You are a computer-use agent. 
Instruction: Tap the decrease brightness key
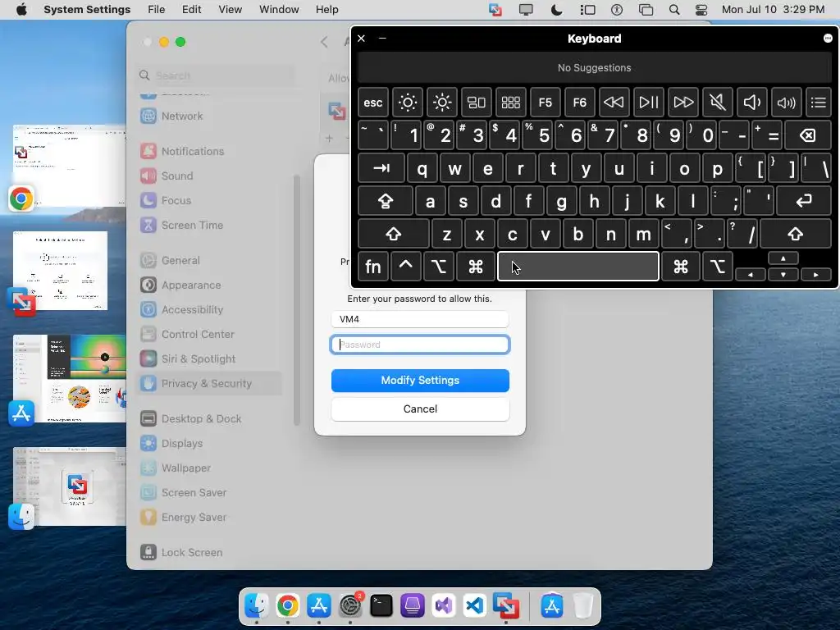407,103
